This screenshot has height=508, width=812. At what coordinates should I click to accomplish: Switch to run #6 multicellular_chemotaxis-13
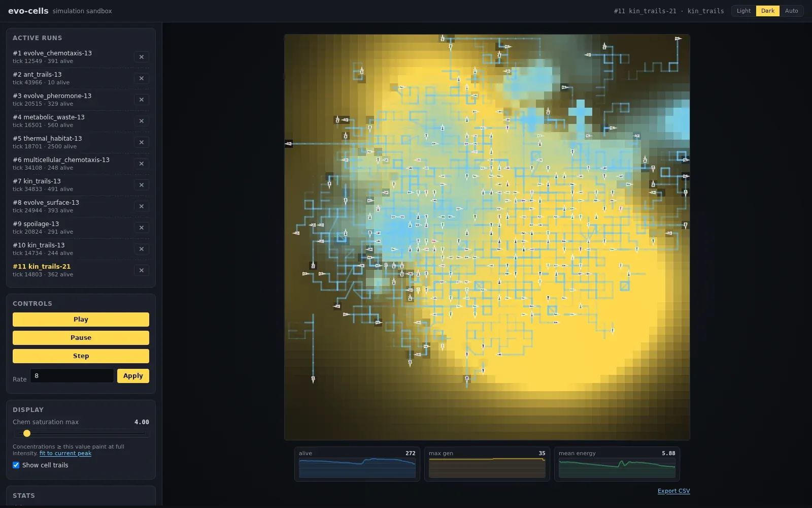click(x=71, y=164)
